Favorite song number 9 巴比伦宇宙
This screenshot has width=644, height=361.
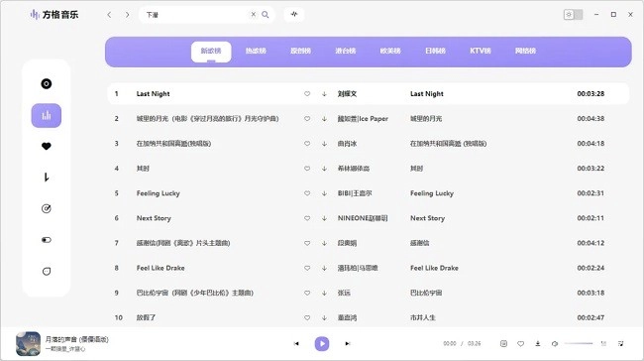click(x=307, y=294)
